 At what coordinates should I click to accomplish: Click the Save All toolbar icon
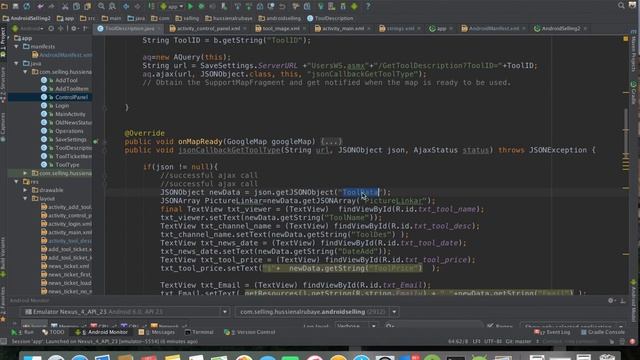[15, 6]
